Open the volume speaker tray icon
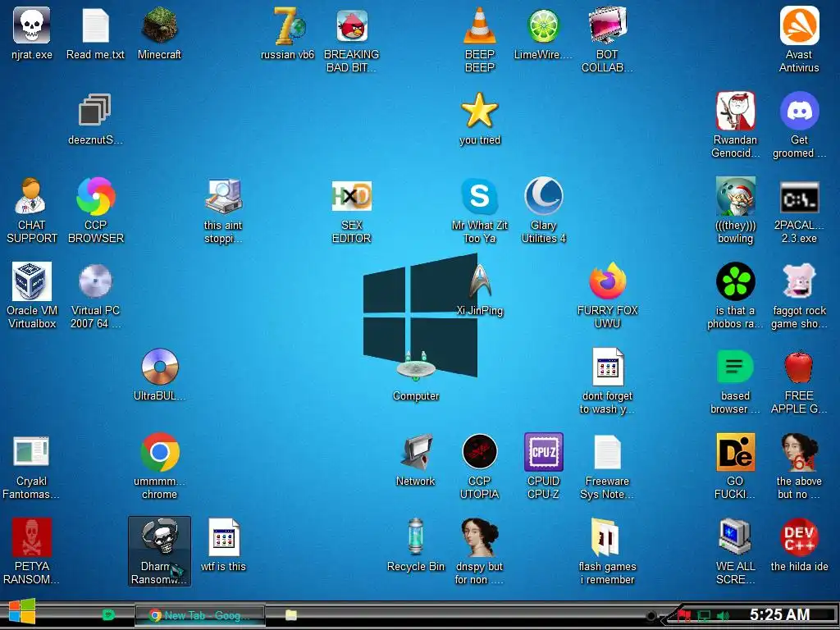Viewport: 840px width, 630px height. click(x=723, y=616)
